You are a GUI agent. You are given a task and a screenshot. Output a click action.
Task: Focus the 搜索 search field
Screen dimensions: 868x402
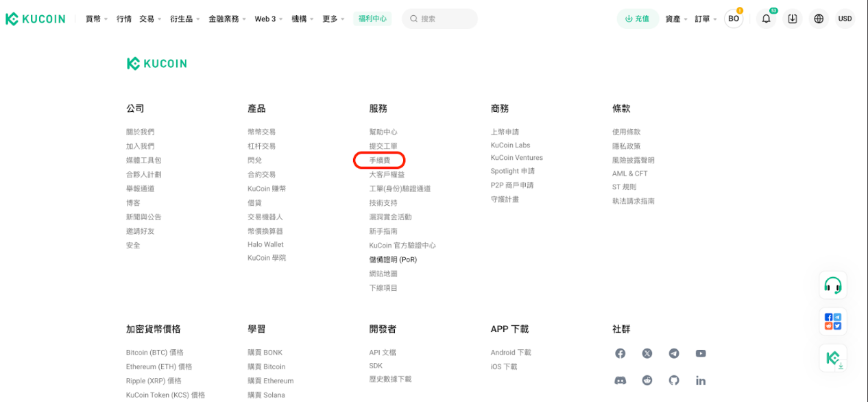point(439,19)
